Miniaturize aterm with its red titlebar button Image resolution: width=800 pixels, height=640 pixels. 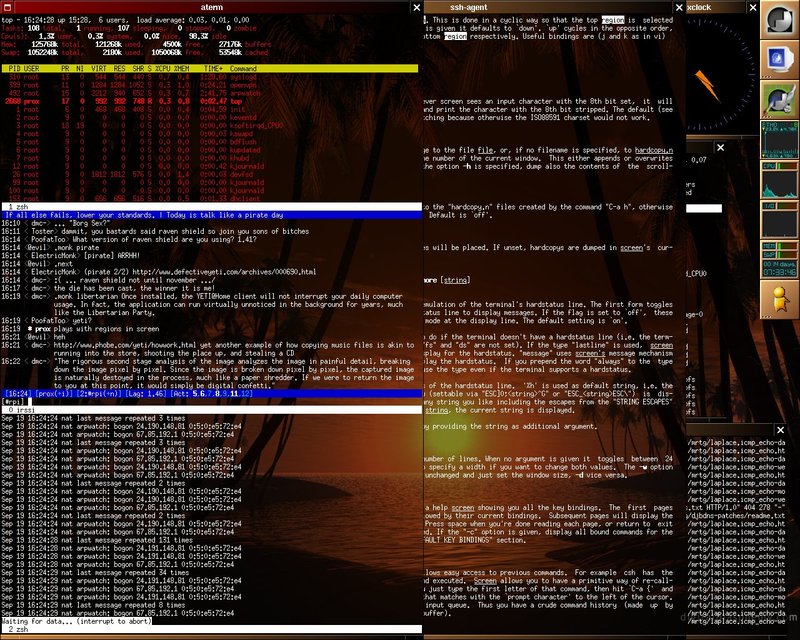click(7, 7)
